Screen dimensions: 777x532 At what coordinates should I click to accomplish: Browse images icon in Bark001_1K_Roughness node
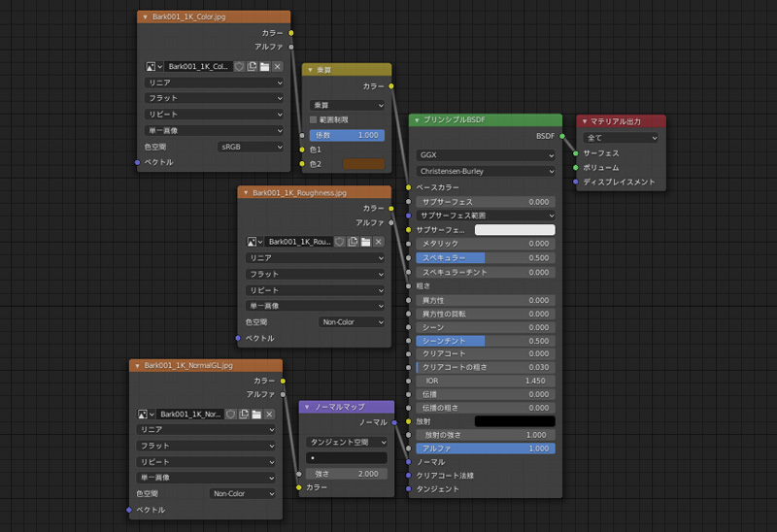click(x=254, y=241)
